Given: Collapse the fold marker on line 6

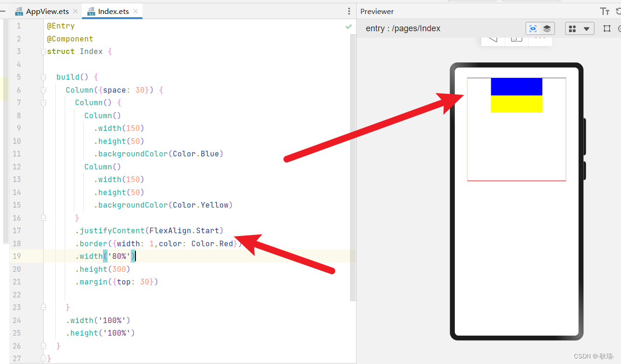Looking at the screenshot, I should tap(43, 90).
